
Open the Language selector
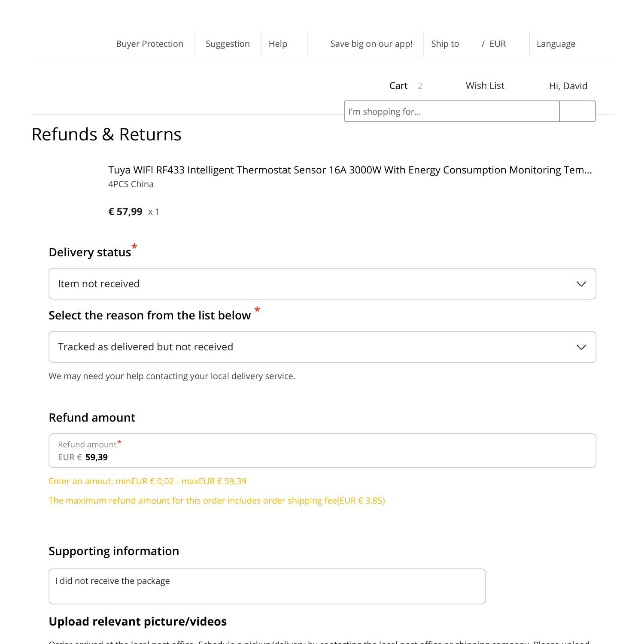pyautogui.click(x=556, y=43)
